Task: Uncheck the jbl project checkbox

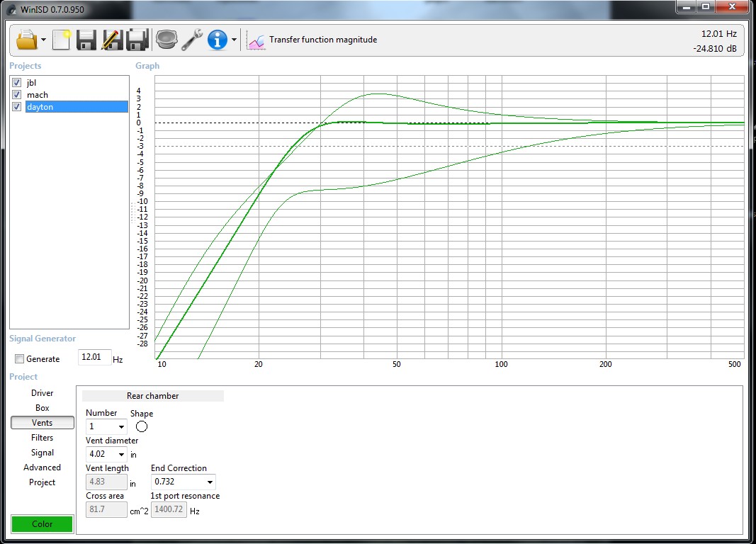Action: pyautogui.click(x=17, y=82)
